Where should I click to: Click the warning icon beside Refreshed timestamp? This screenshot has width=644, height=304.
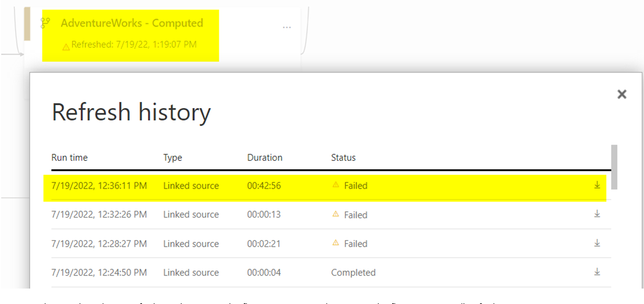click(x=66, y=46)
